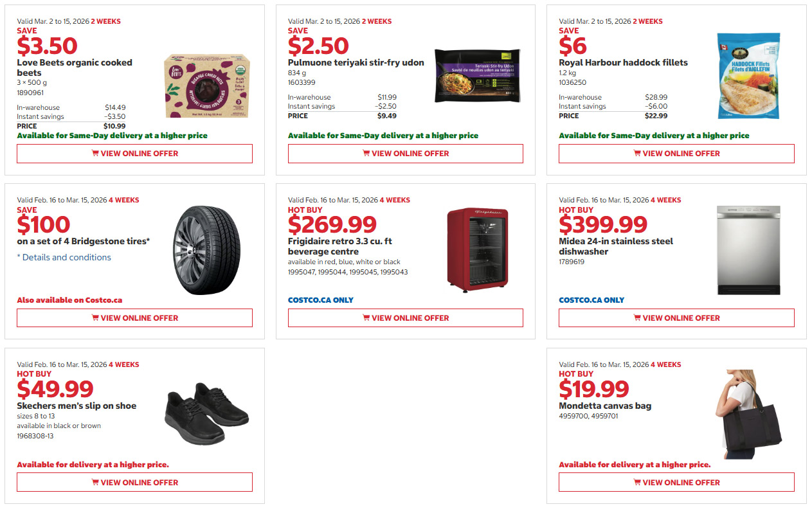The width and height of the screenshot is (812, 511).
Task: Click the cart icon on the Bridgestone tires offer
Action: (94, 318)
